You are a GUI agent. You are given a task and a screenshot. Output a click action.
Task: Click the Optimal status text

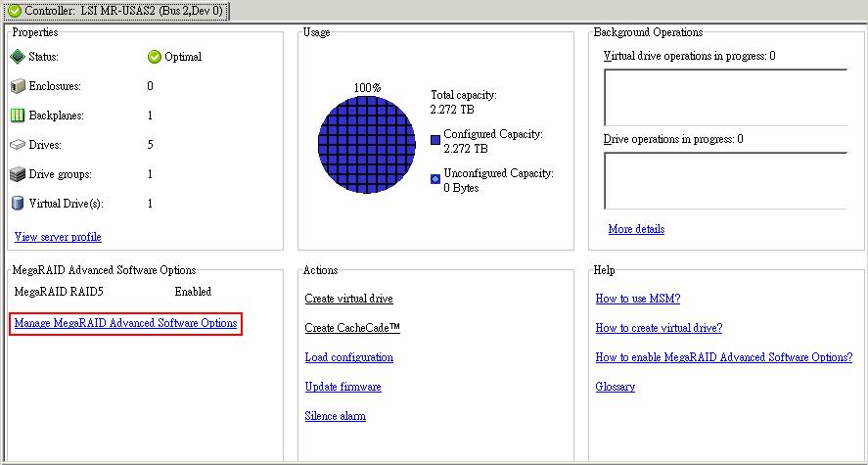[183, 57]
